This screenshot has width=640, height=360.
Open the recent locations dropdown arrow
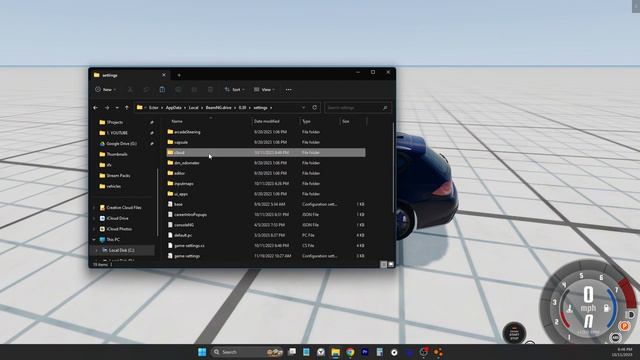pyautogui.click(x=117, y=108)
